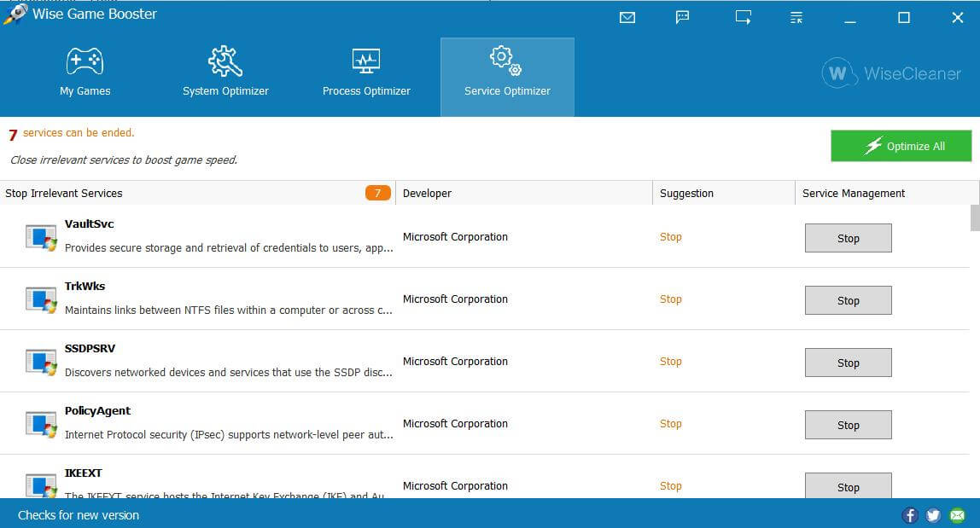This screenshot has height=528, width=980.
Task: Switch to Process Optimizer tab
Action: point(366,73)
